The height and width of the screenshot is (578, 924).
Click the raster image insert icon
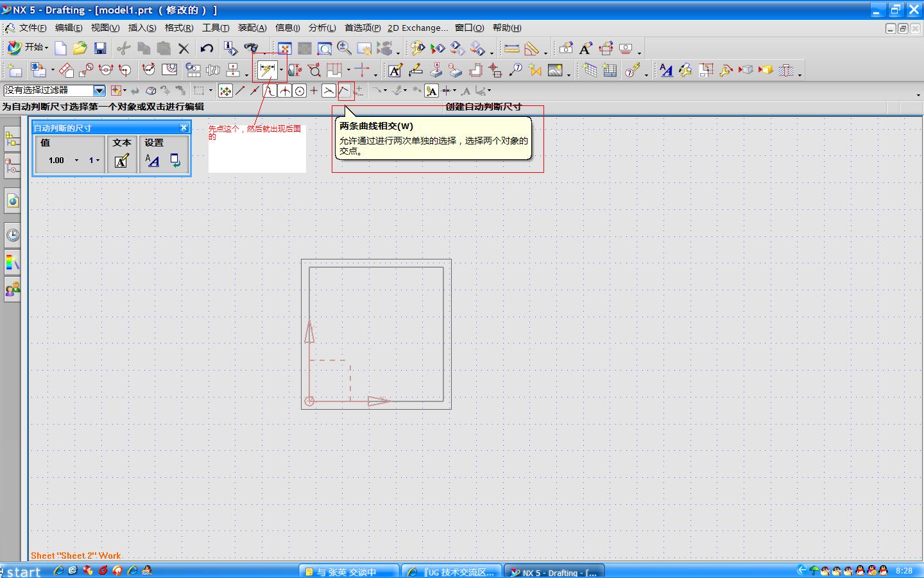click(556, 70)
